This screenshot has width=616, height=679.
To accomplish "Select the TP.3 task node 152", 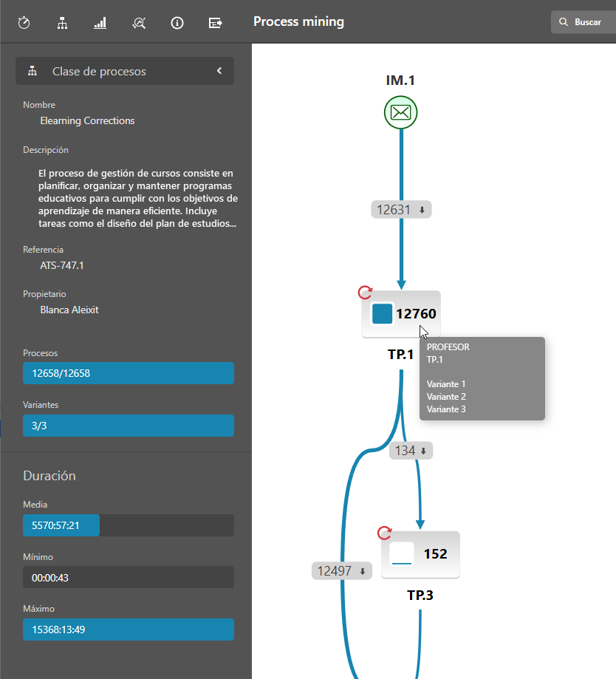I will pos(420,554).
